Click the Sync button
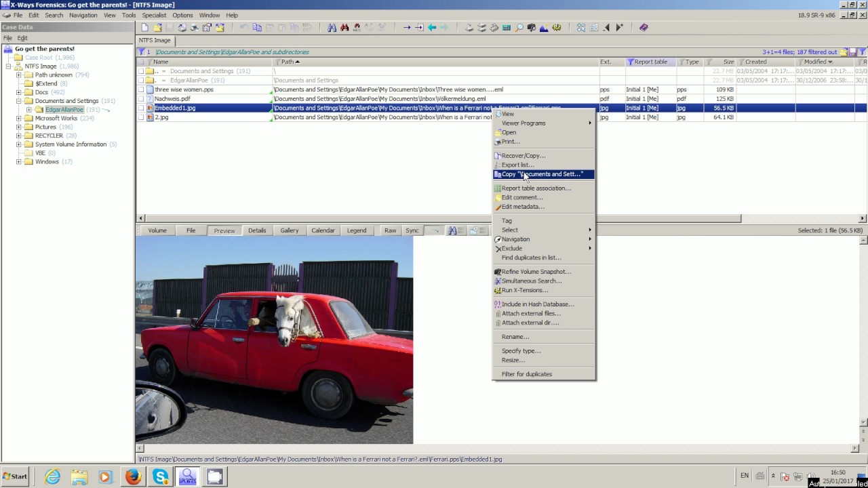Viewport: 868px width, 488px height. [x=412, y=230]
